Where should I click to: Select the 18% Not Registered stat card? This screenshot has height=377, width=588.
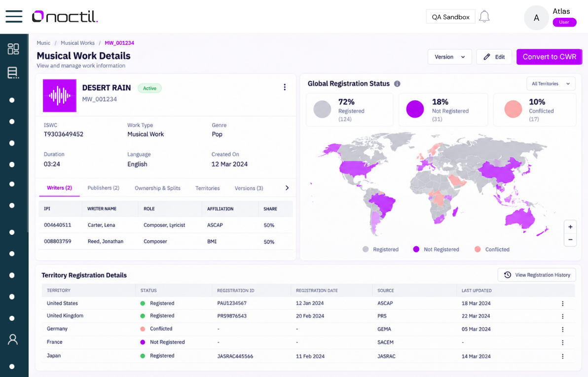[x=443, y=110]
